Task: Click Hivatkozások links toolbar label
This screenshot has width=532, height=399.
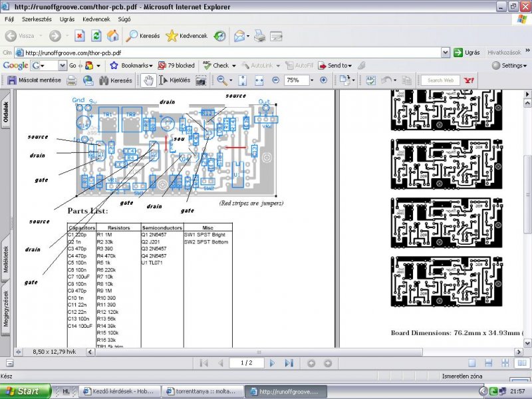Action: pos(504,53)
